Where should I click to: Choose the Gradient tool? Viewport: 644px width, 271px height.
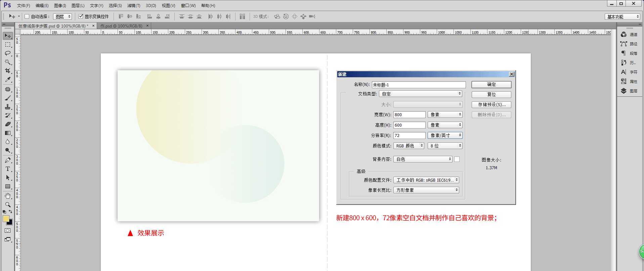8,133
